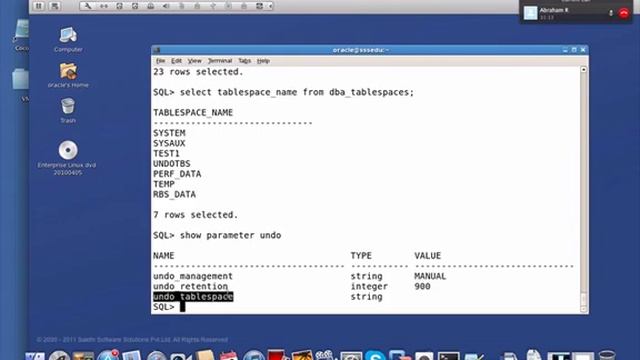Click the select tablespace_name query line
The height and width of the screenshot is (360, 640).
click(x=283, y=92)
